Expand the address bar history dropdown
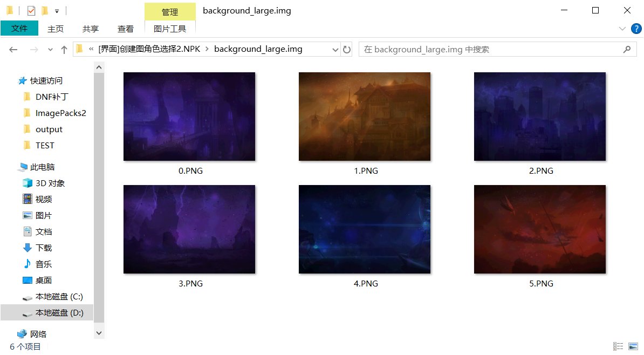The width and height of the screenshot is (644, 355). coord(335,50)
